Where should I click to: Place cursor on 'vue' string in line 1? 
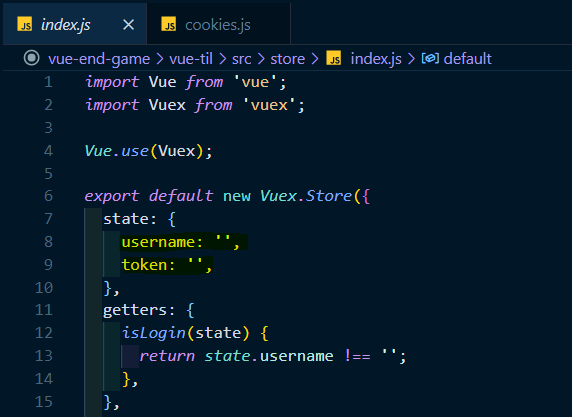255,82
